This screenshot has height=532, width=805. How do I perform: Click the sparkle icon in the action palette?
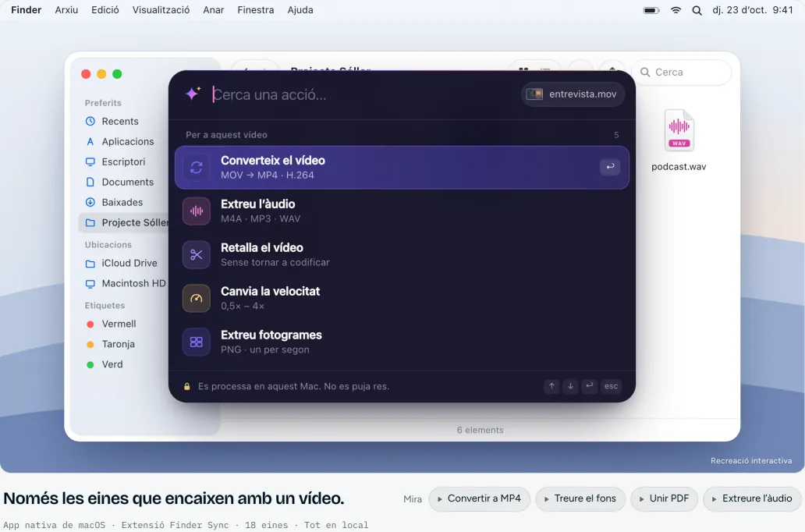coord(193,94)
